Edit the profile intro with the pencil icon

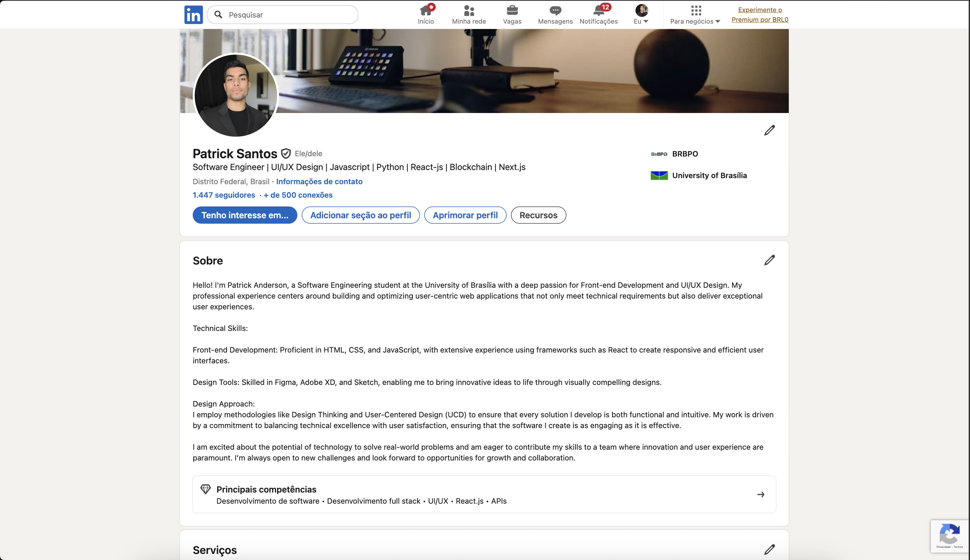point(769,130)
